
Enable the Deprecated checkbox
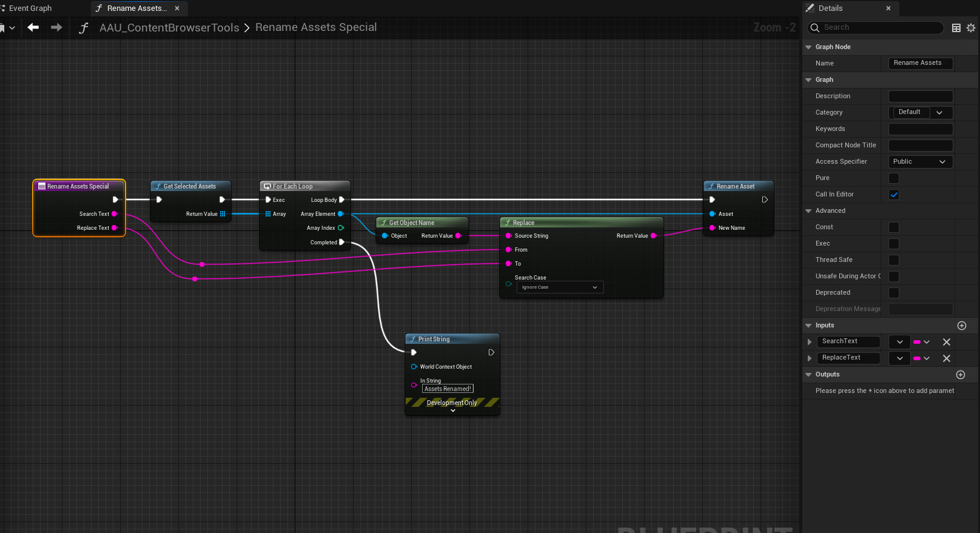894,292
